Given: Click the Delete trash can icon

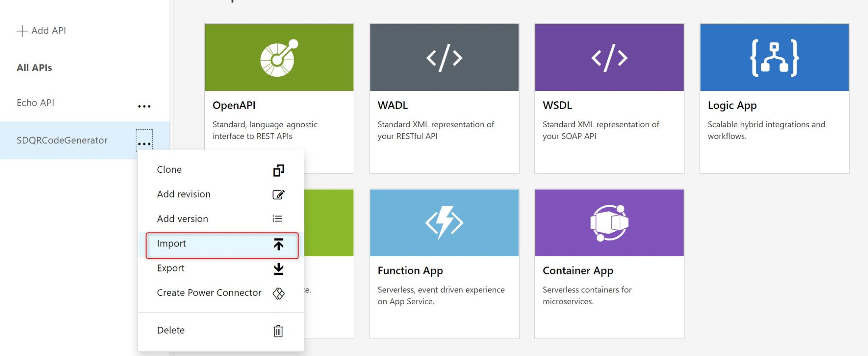Looking at the screenshot, I should pos(278,331).
